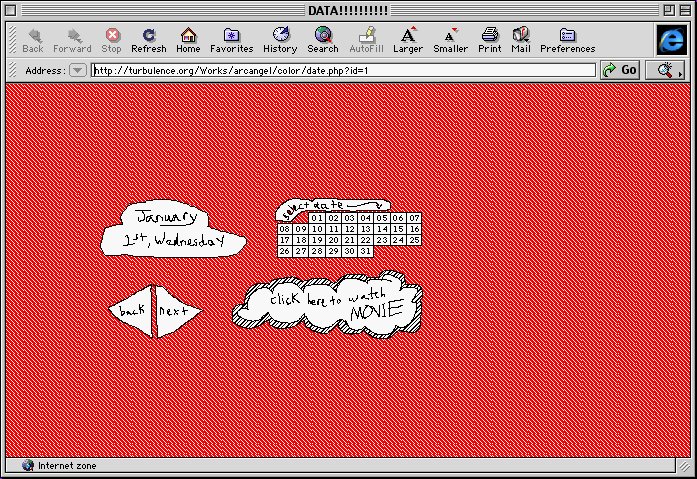697x479 pixels.
Task: Stop page loading with Stop icon
Action: [x=112, y=40]
